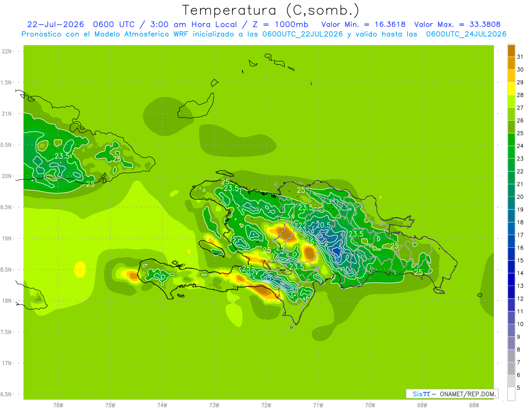Click the '20.5' contour label on the map
The width and height of the screenshot is (532, 411).
tap(323, 225)
